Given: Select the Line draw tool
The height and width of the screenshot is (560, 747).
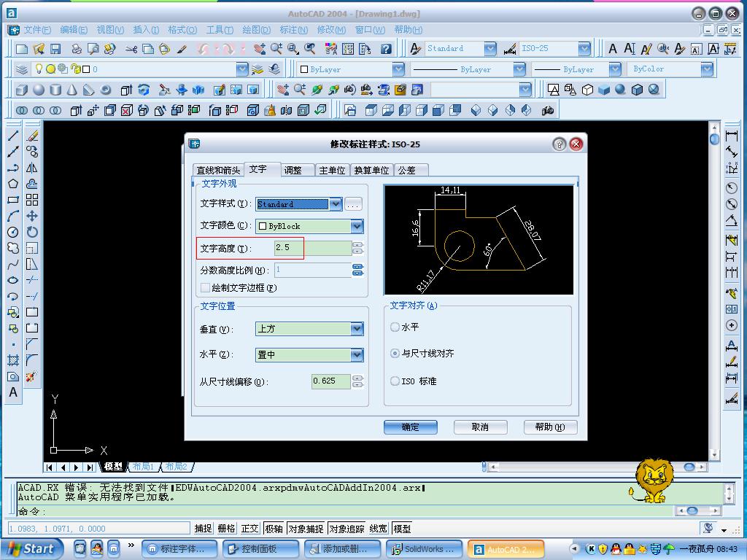Looking at the screenshot, I should click(13, 136).
